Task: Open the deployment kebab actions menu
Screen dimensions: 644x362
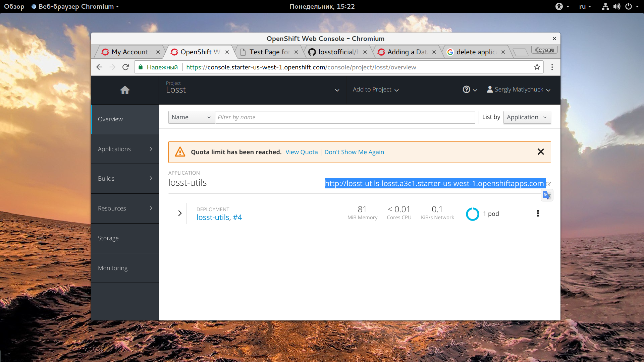Action: point(538,214)
